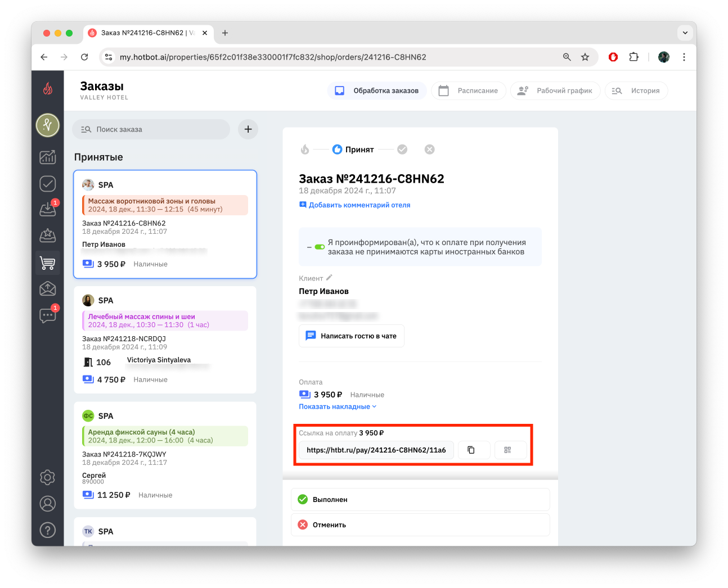The height and width of the screenshot is (588, 728).
Task: Open the browser extensions puzzle icon
Action: (x=634, y=57)
